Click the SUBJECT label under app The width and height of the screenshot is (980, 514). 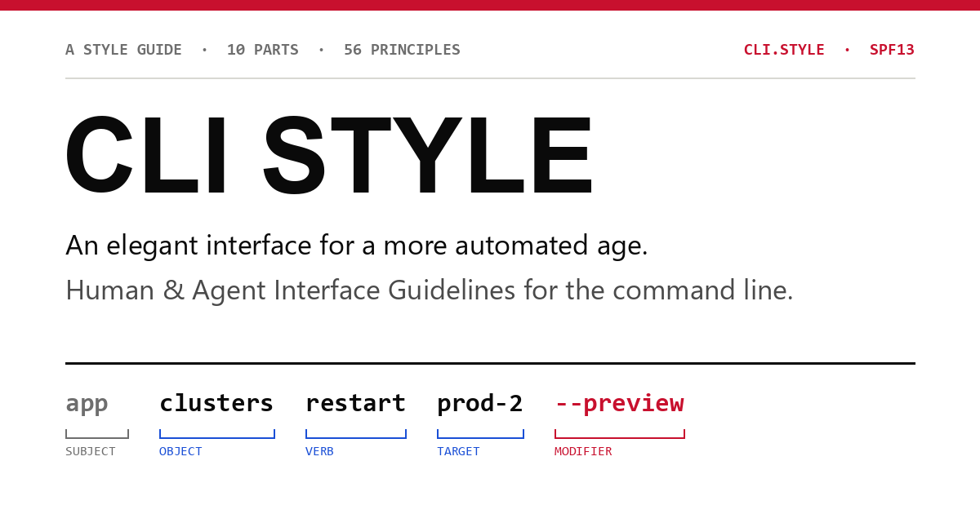(x=91, y=451)
